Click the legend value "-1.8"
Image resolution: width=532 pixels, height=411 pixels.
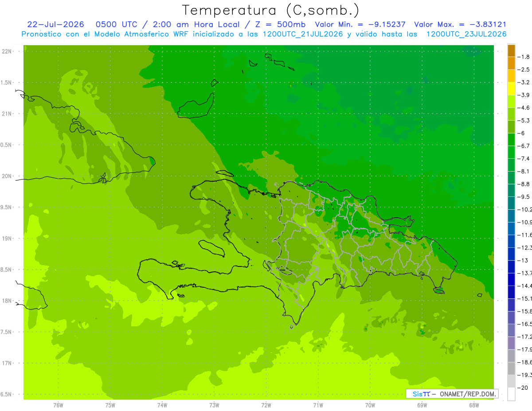524,57
